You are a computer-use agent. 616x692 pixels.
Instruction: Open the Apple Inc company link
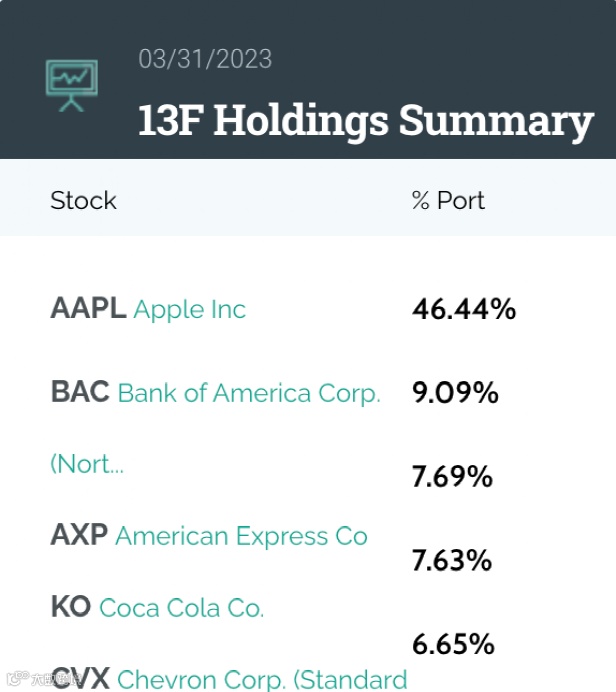point(189,309)
